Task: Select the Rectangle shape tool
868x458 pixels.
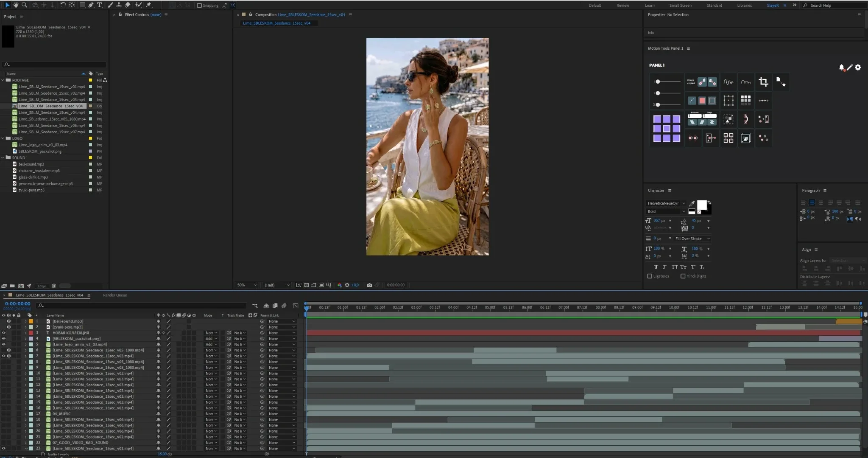Action: tap(82, 5)
